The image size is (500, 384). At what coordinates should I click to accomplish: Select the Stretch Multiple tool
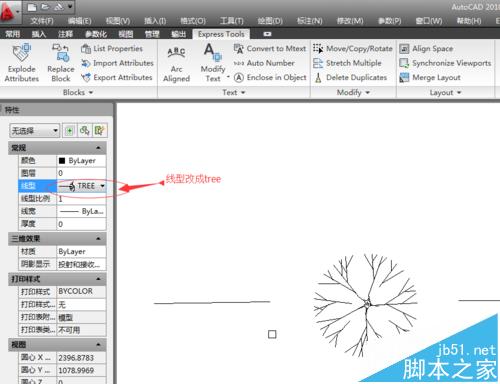click(347, 63)
